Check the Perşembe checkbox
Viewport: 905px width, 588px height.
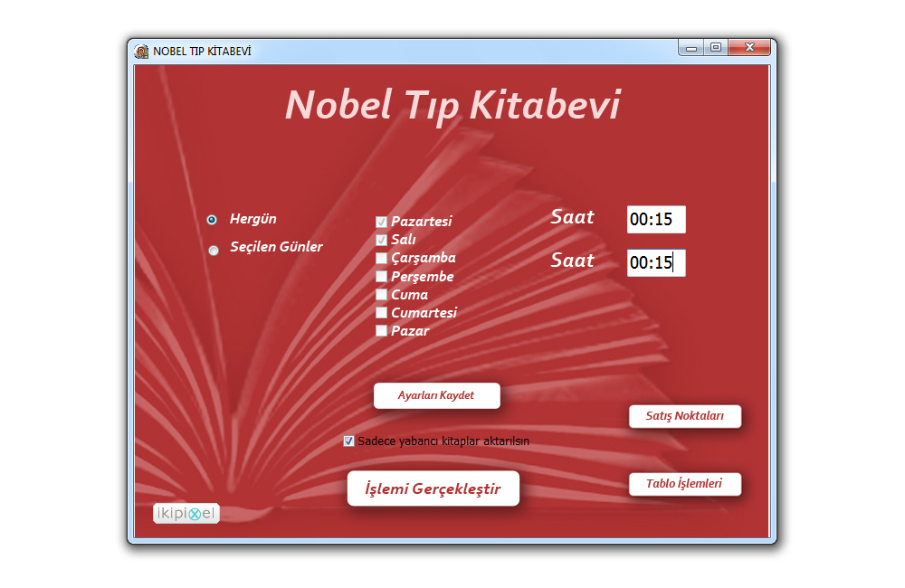tap(381, 277)
